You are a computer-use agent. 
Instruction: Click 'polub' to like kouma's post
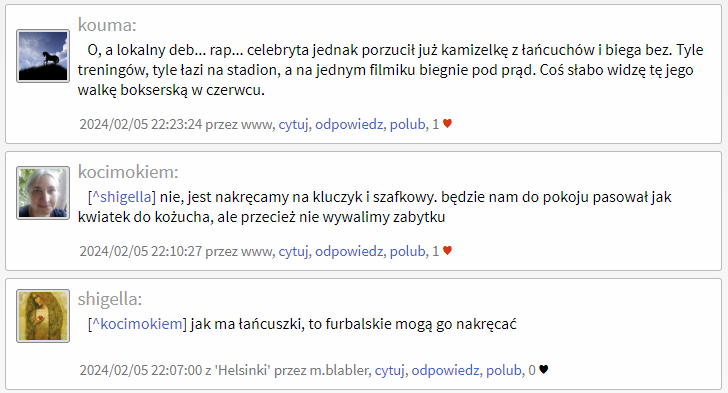coord(407,124)
